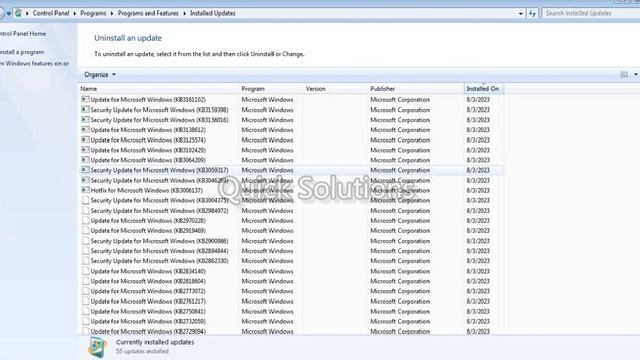Click the page icon beside security update KB3004375
The height and width of the screenshot is (360, 640).
tap(85, 200)
